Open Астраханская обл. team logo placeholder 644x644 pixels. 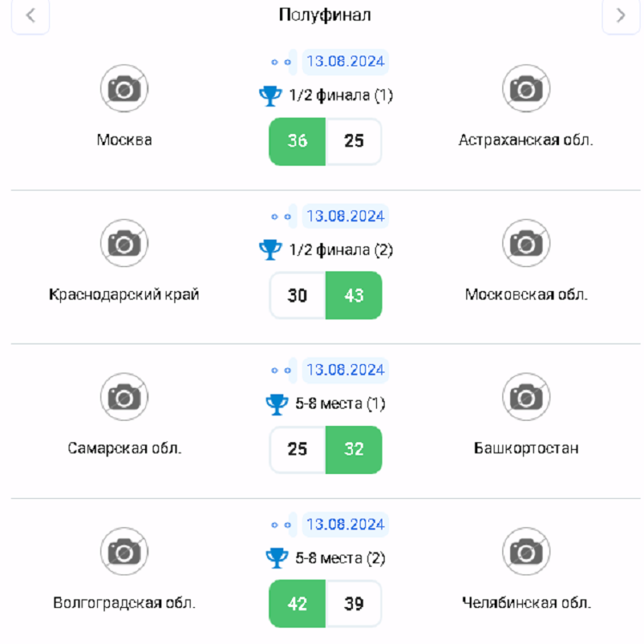[526, 88]
